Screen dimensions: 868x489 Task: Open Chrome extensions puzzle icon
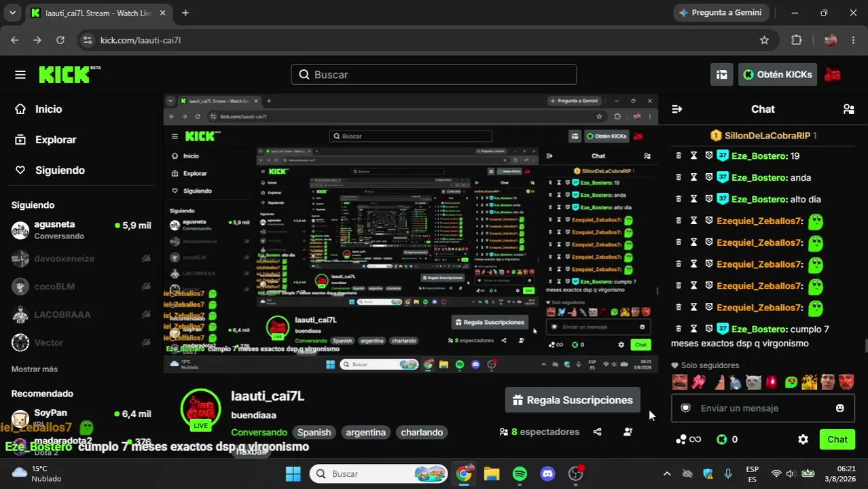point(797,40)
